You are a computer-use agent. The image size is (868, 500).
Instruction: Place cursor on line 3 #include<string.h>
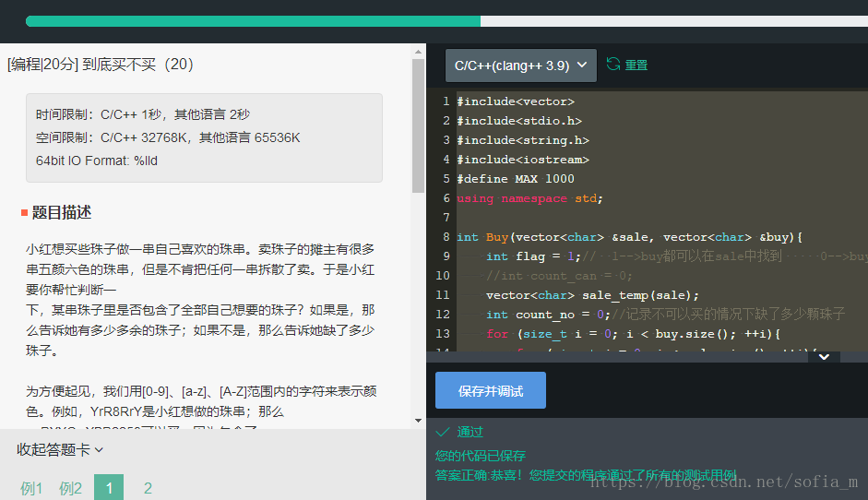523,140
